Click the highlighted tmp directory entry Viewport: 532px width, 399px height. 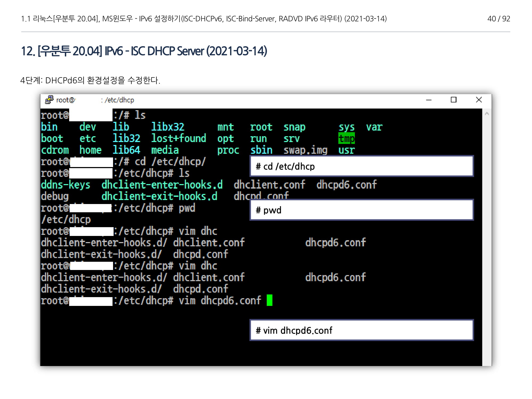coord(346,139)
